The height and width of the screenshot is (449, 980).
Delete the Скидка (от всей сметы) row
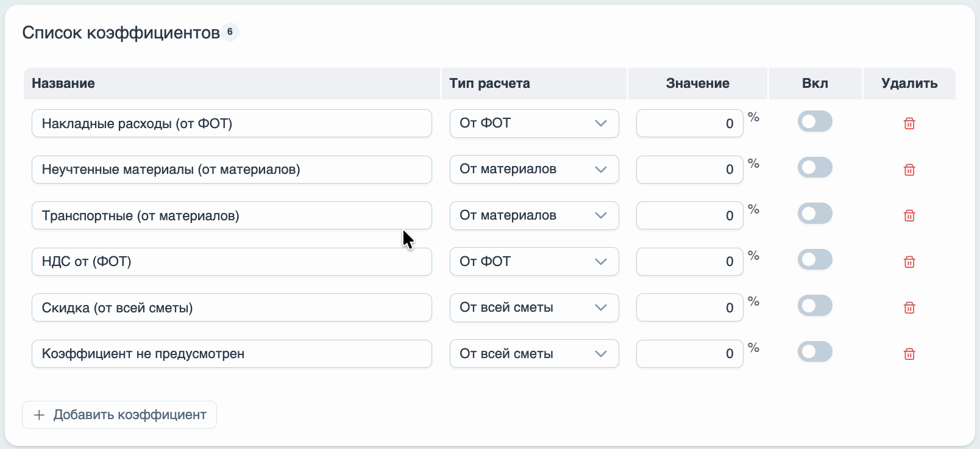[909, 307]
